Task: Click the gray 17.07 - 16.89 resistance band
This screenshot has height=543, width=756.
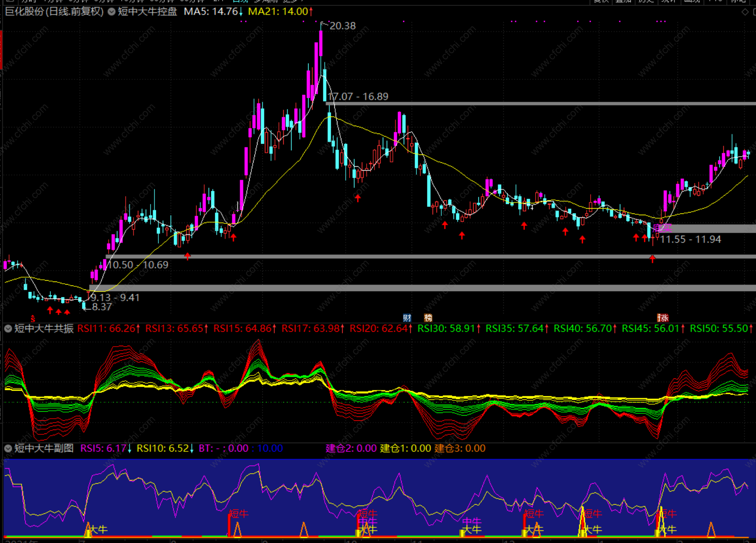Action: (x=540, y=103)
